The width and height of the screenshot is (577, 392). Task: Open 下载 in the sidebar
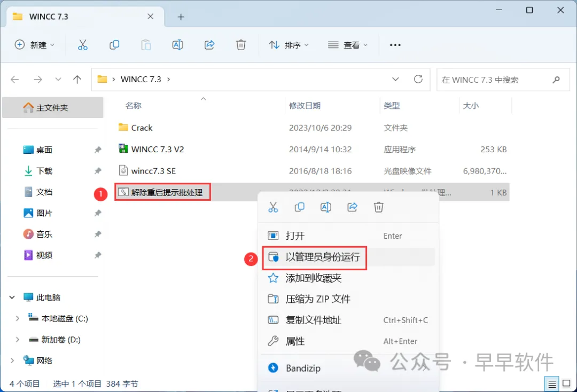coord(44,170)
